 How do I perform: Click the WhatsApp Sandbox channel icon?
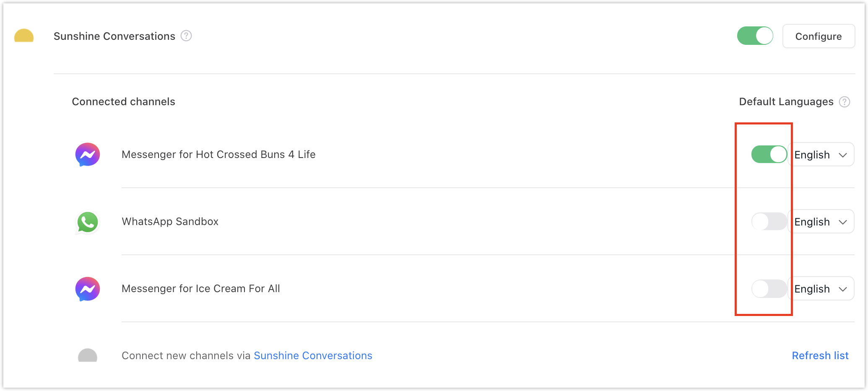87,222
